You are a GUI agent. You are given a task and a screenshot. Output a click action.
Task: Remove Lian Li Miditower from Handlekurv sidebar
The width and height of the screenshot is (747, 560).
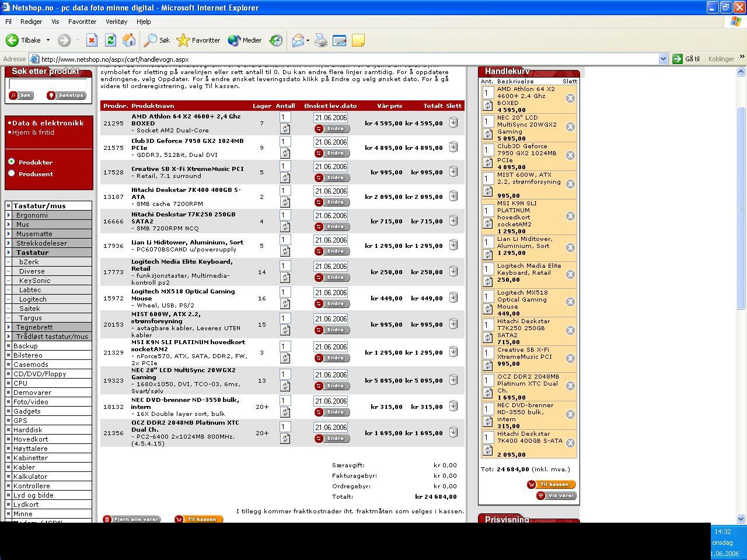pyautogui.click(x=570, y=247)
